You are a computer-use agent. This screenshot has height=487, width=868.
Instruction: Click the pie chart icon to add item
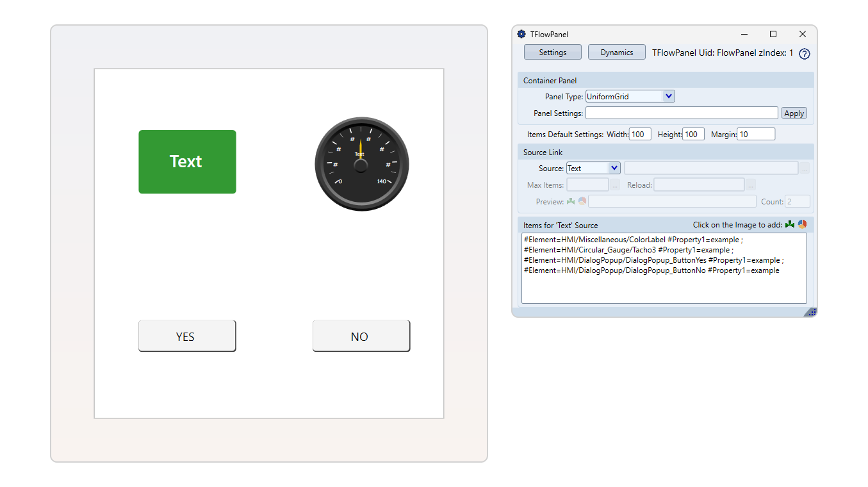802,225
